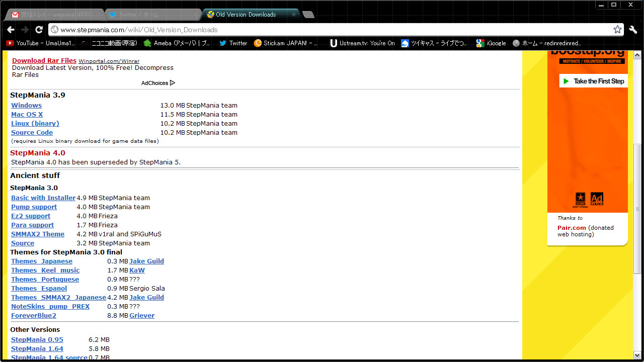
Task: Open the NoteSkins_pump_PREX download
Action: [50, 307]
